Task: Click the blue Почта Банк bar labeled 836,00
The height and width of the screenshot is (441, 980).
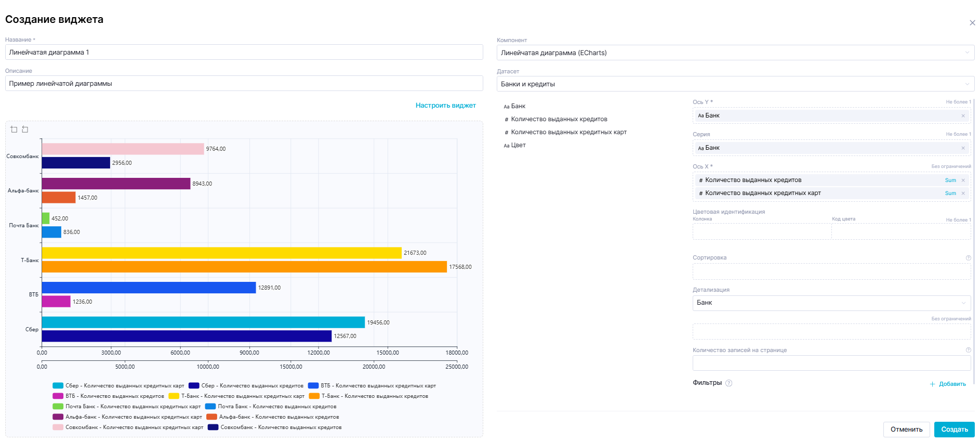Action: click(51, 232)
